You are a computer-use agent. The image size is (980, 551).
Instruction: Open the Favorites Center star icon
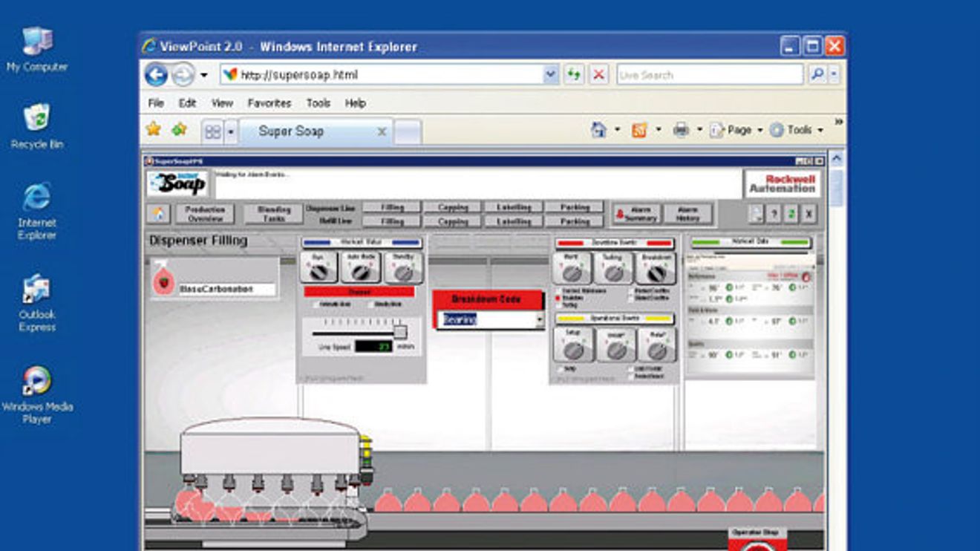[x=154, y=129]
